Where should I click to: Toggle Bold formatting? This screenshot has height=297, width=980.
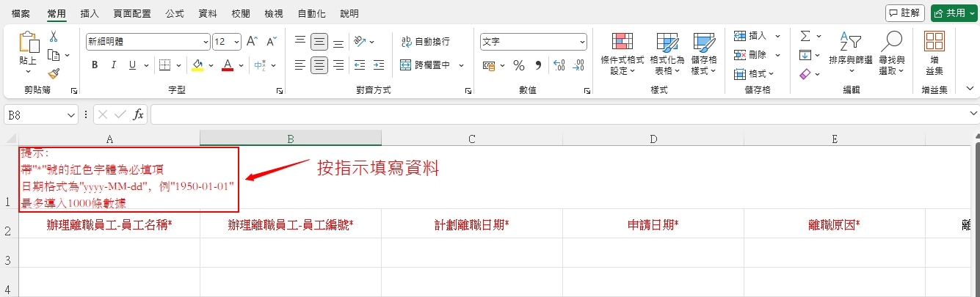(95, 65)
